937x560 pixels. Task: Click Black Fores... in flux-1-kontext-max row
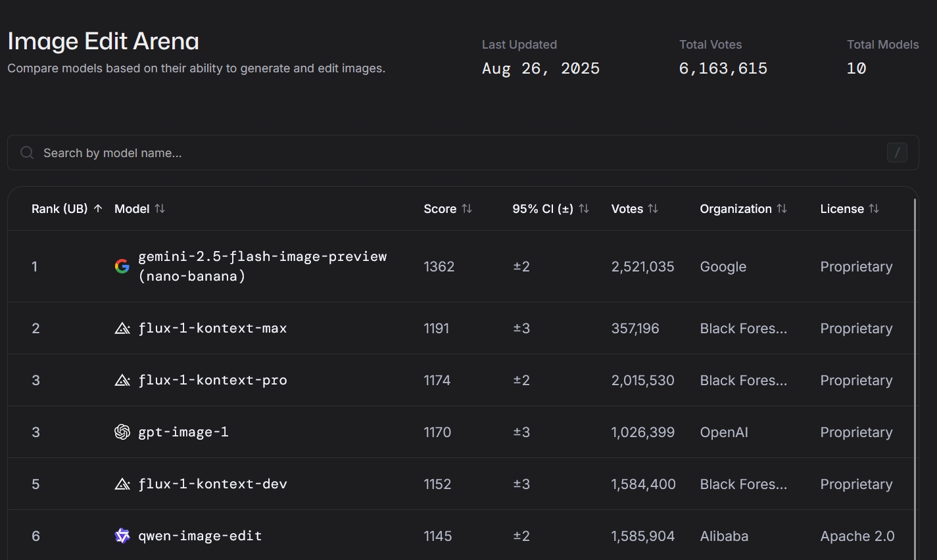click(x=743, y=328)
